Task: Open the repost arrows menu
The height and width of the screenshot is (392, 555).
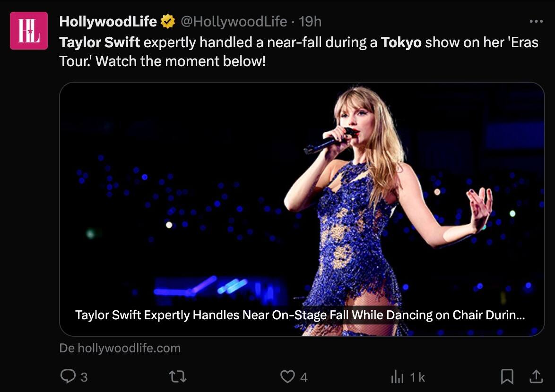Action: (x=178, y=376)
